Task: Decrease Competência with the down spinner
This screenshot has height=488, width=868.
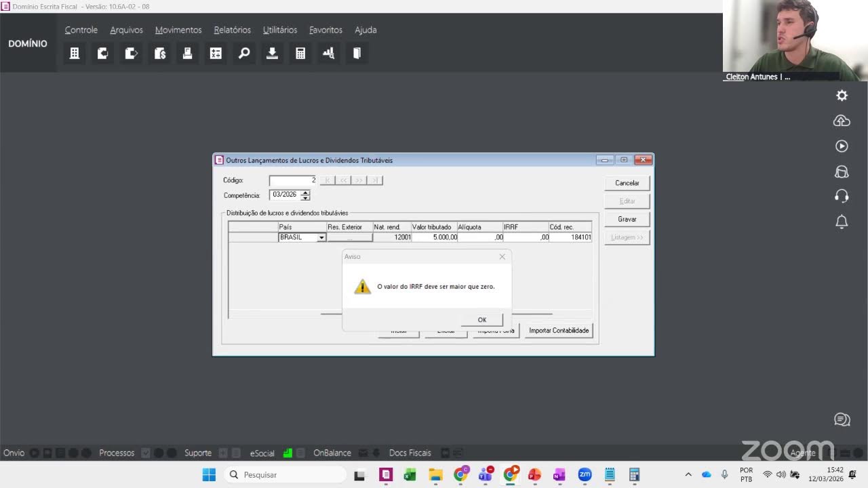Action: (305, 198)
